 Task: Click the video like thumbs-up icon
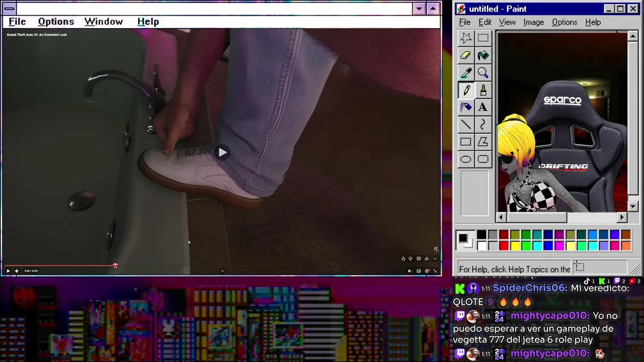point(404,258)
